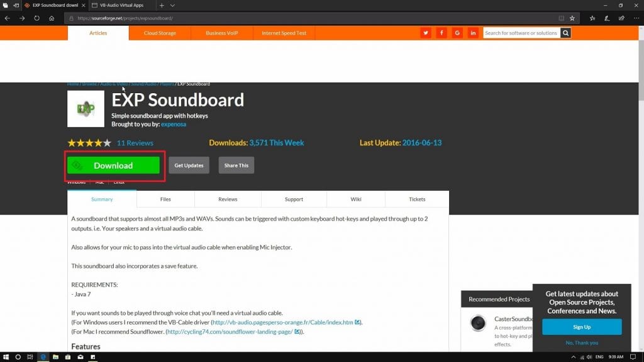Viewport: 644px width, 362px height.
Task: Add page to favorites with star icon
Action: 572,18
